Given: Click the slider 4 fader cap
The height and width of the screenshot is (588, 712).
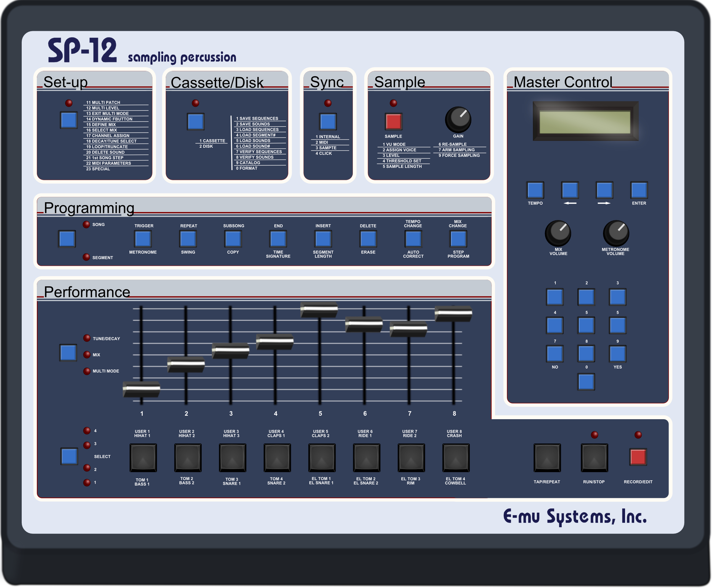Looking at the screenshot, I should 275,342.
